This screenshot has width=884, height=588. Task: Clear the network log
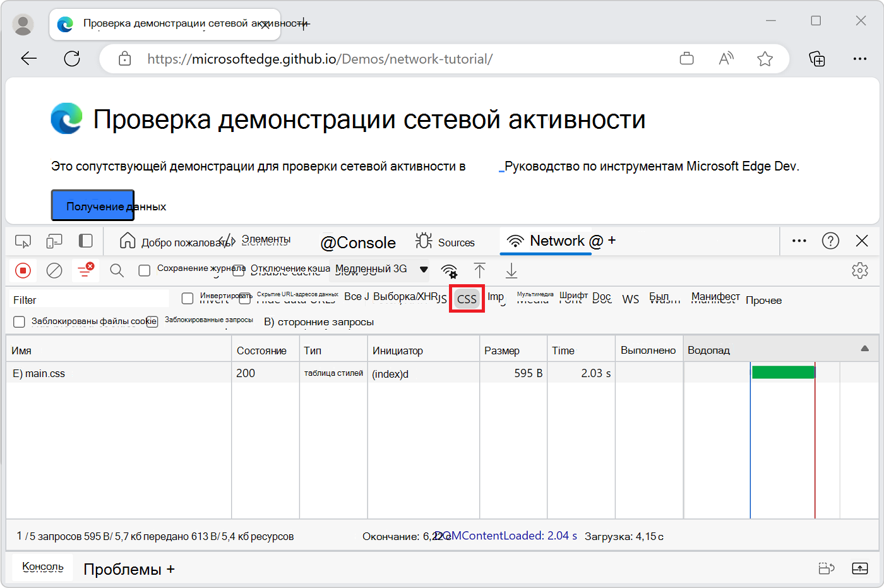click(54, 270)
